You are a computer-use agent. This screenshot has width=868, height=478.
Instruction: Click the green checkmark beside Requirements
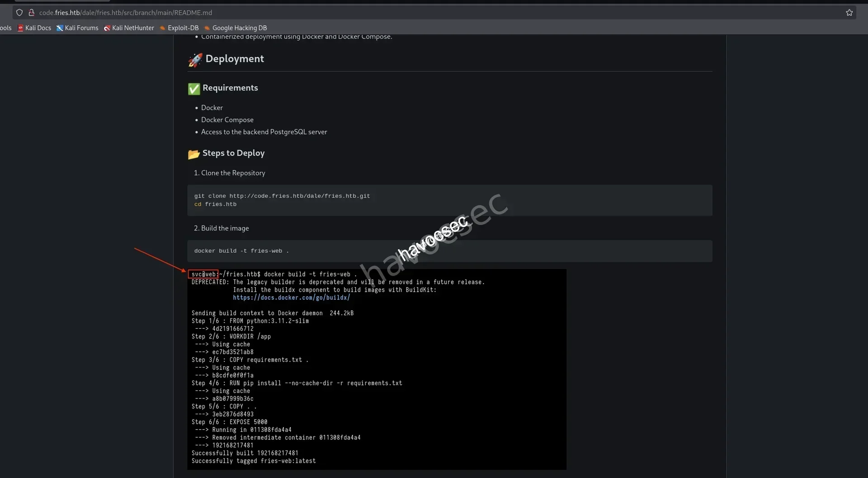[x=193, y=89]
